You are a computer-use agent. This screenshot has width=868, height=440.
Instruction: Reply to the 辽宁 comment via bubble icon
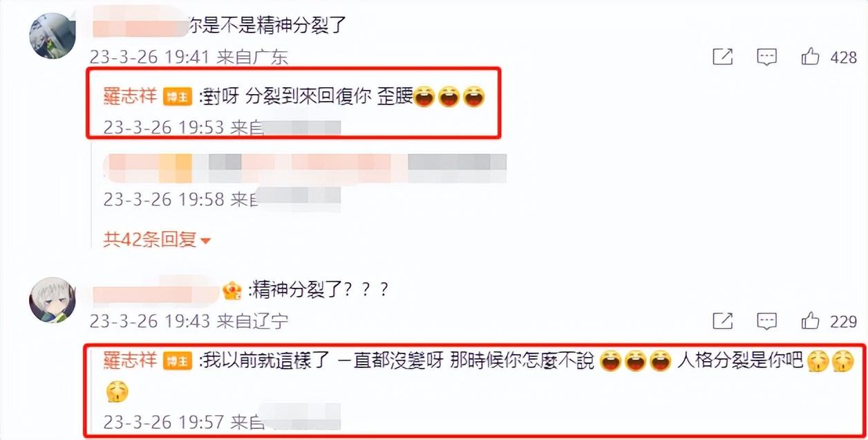pyautogui.click(x=766, y=322)
